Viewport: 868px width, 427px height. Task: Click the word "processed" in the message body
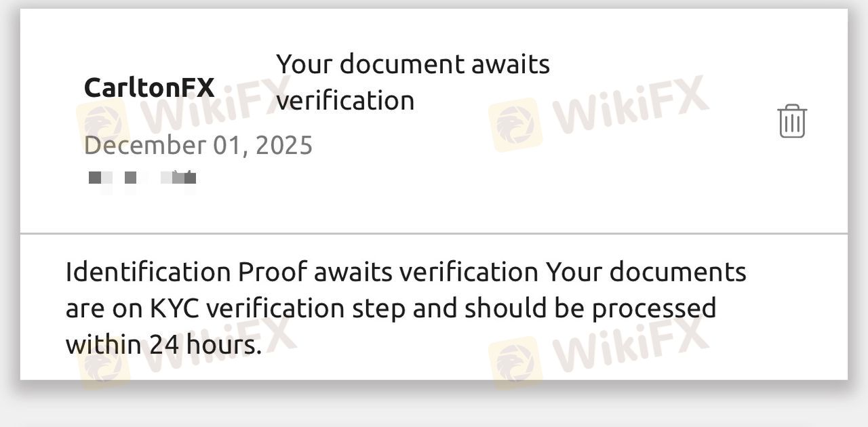point(654,308)
